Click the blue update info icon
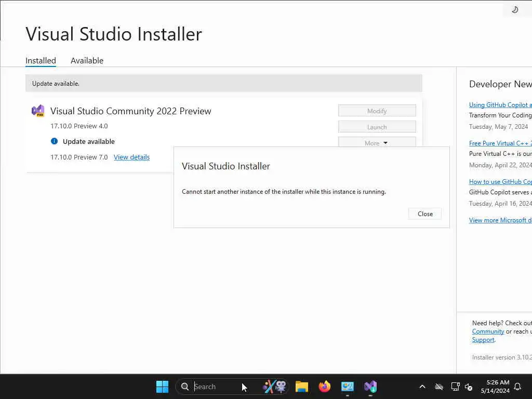 [x=54, y=141]
